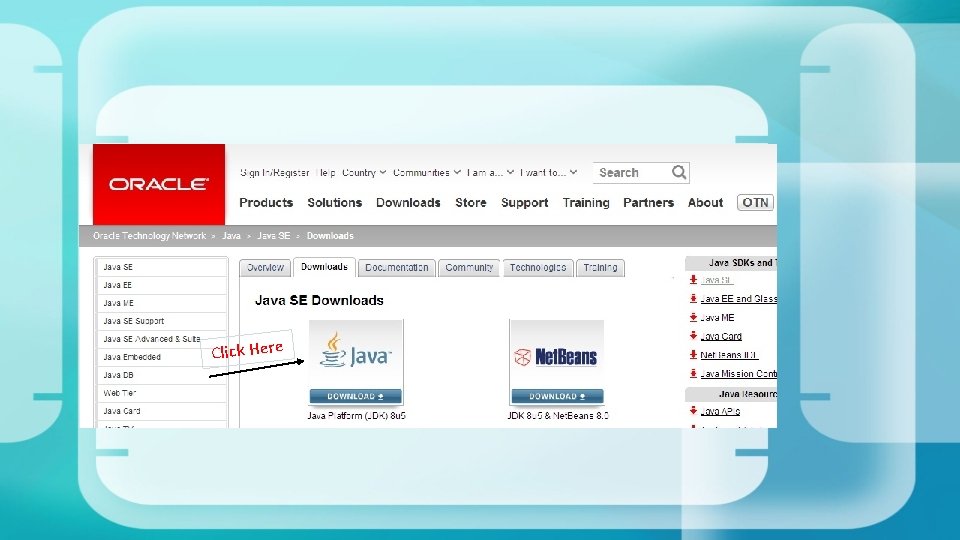Select Web Tier in sidebar

tap(162, 393)
